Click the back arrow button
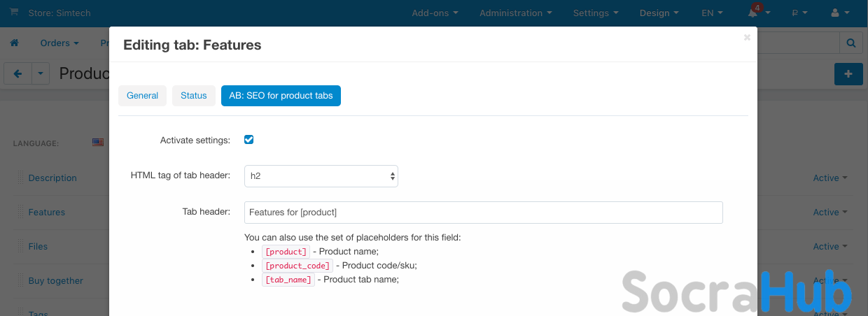Screen dimensions: 868x316 17,73
